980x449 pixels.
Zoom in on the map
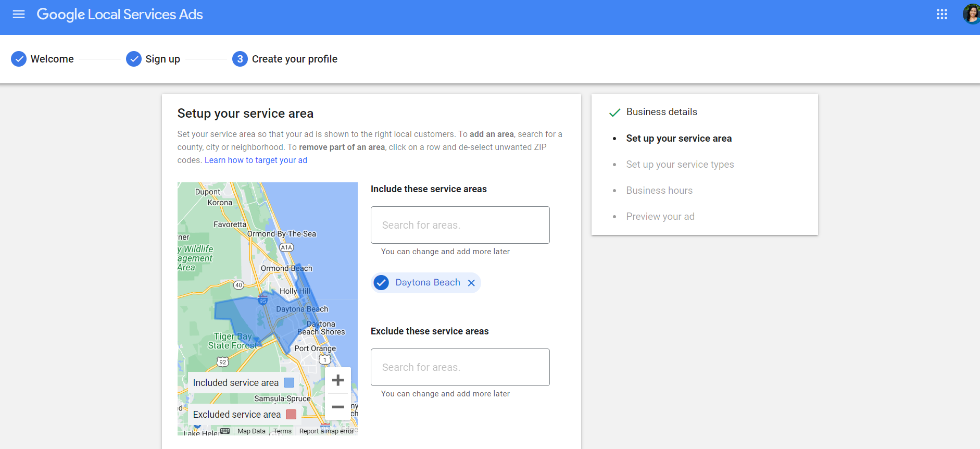click(338, 380)
